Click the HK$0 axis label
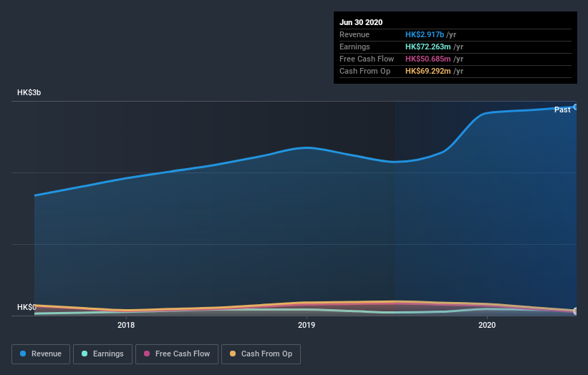The height and width of the screenshot is (375, 588). coord(26,307)
